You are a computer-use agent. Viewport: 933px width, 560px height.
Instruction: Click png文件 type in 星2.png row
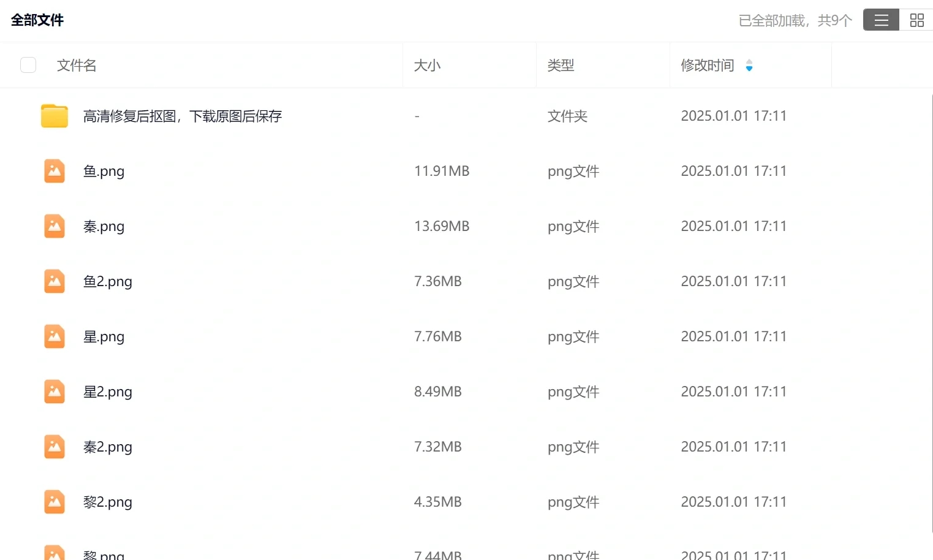pos(573,392)
